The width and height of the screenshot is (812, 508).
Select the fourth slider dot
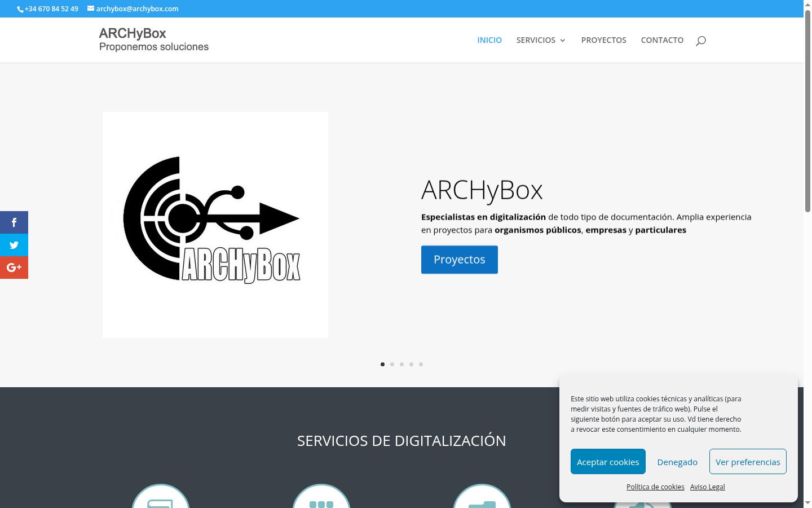pyautogui.click(x=412, y=365)
